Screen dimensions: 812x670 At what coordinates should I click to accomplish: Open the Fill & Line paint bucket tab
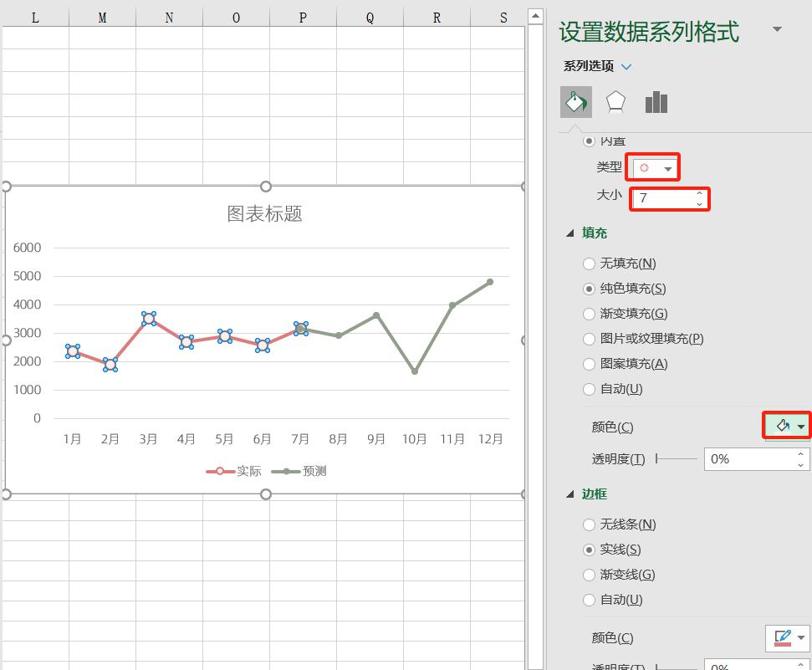click(x=576, y=102)
